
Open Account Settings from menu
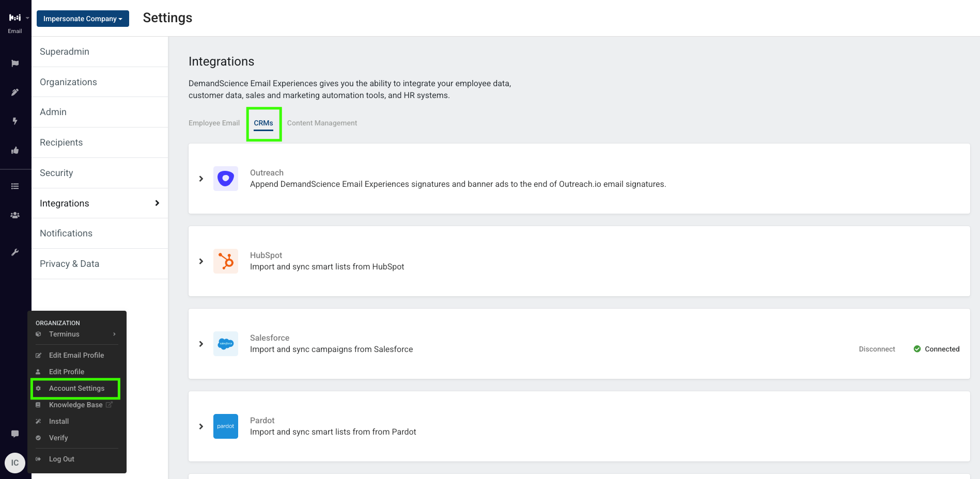click(76, 388)
